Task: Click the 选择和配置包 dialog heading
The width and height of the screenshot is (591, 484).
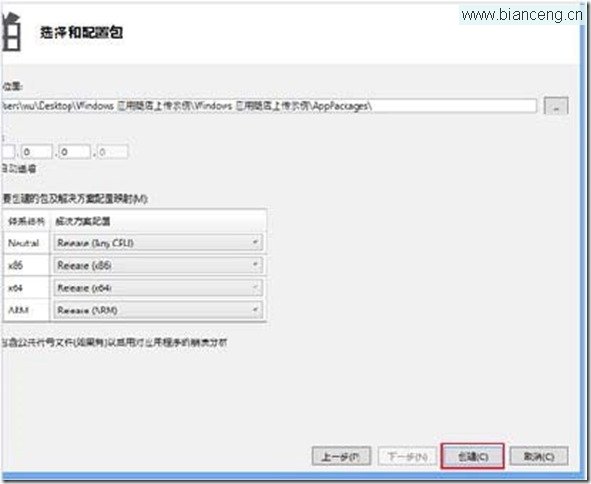Action: (x=81, y=32)
